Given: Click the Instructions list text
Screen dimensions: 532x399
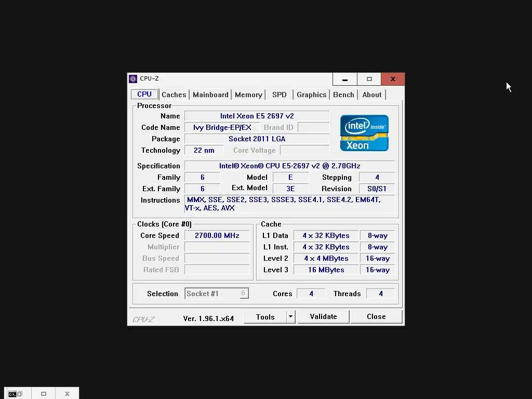Looking at the screenshot, I should 289,204.
